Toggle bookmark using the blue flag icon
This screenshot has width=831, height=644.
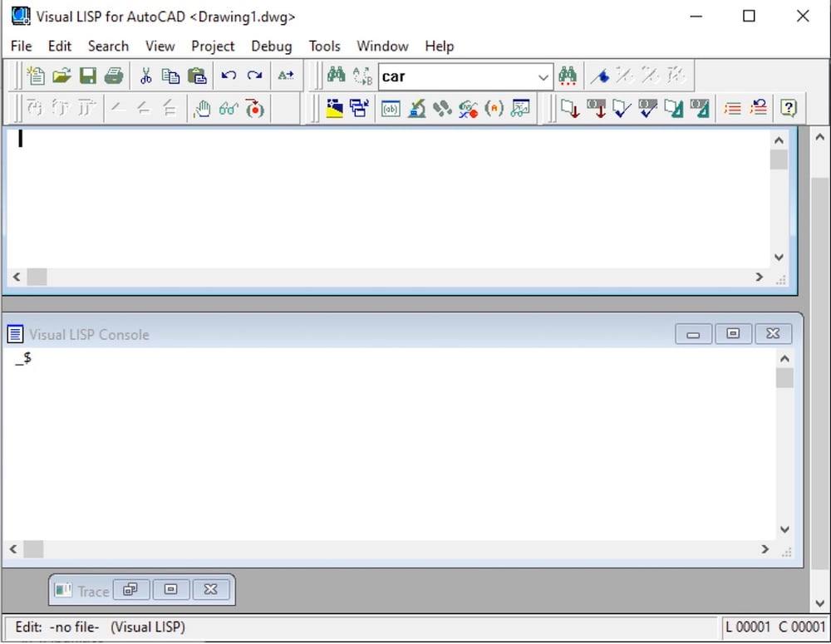pyautogui.click(x=599, y=76)
